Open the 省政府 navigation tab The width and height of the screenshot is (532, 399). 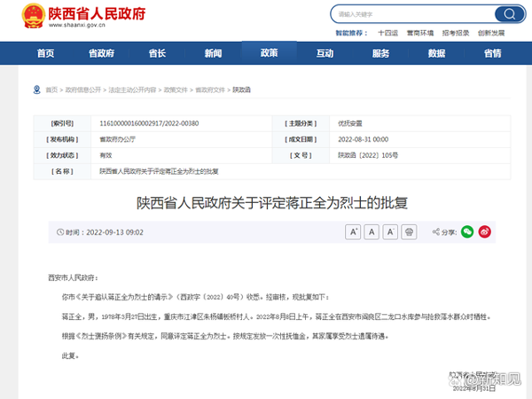click(101, 53)
